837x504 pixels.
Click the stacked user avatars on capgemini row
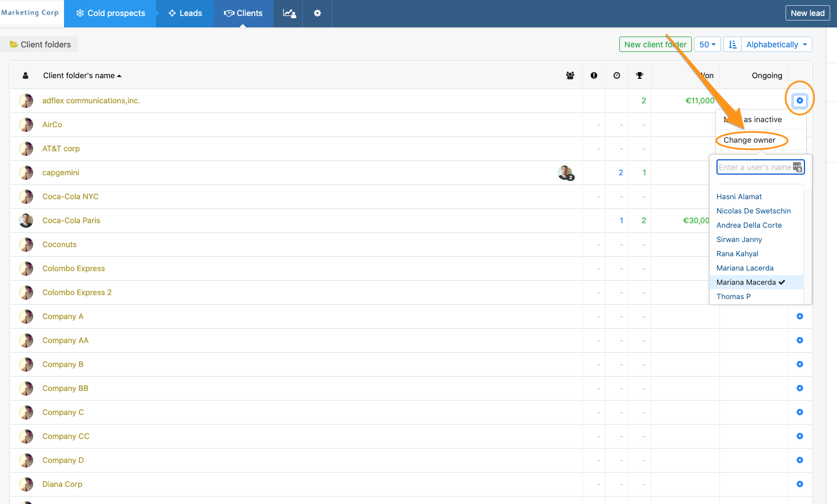[565, 172]
